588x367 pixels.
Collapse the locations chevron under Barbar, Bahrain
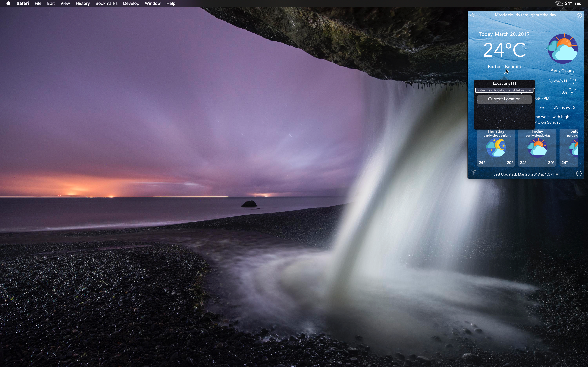click(504, 73)
